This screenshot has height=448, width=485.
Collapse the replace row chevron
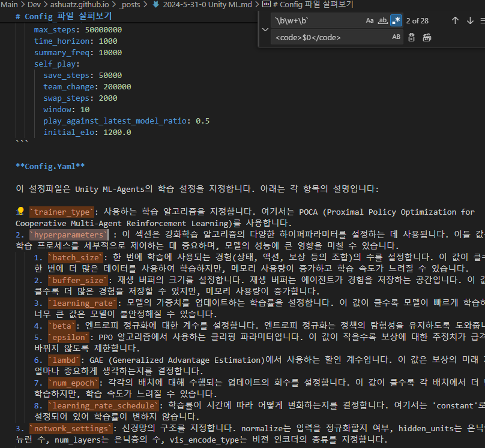pyautogui.click(x=265, y=29)
